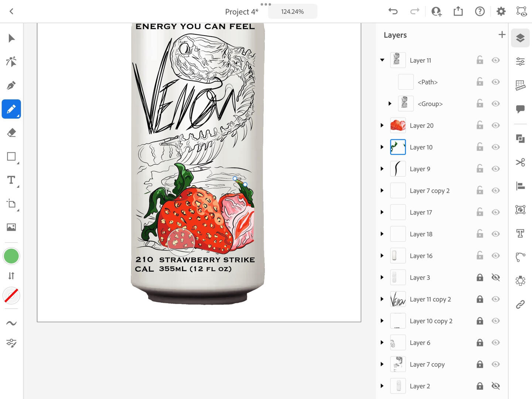Select the Pen tool
Viewport: 532px width, 399px height.
click(x=11, y=85)
